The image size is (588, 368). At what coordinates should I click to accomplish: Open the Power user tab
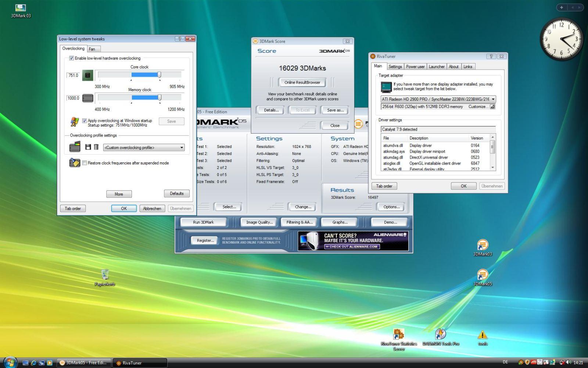[x=415, y=67]
